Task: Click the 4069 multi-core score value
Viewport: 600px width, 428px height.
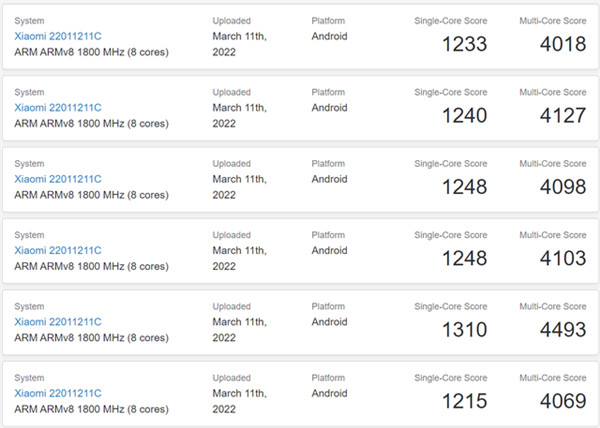Action: click(562, 402)
